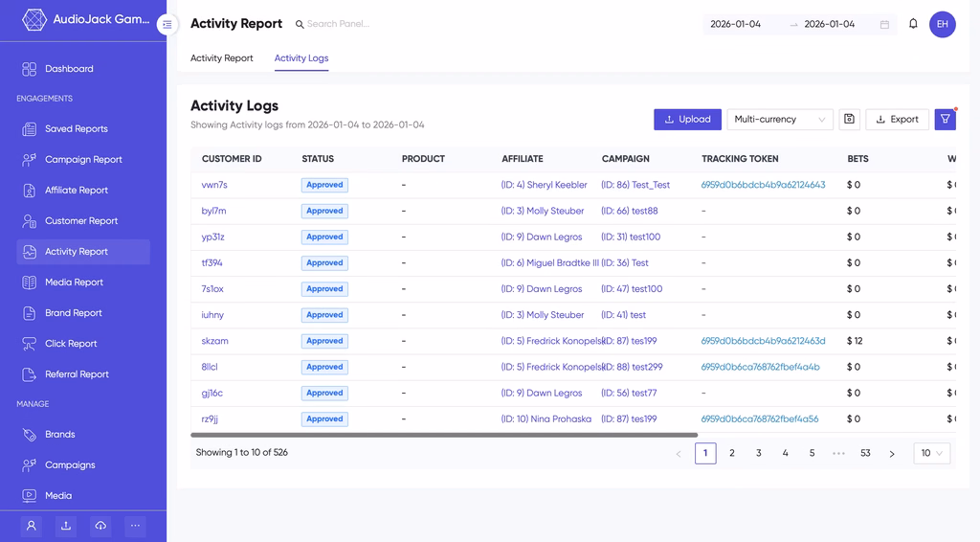This screenshot has height=542, width=980.
Task: Open Click Report in the sidebar
Action: 83,343
